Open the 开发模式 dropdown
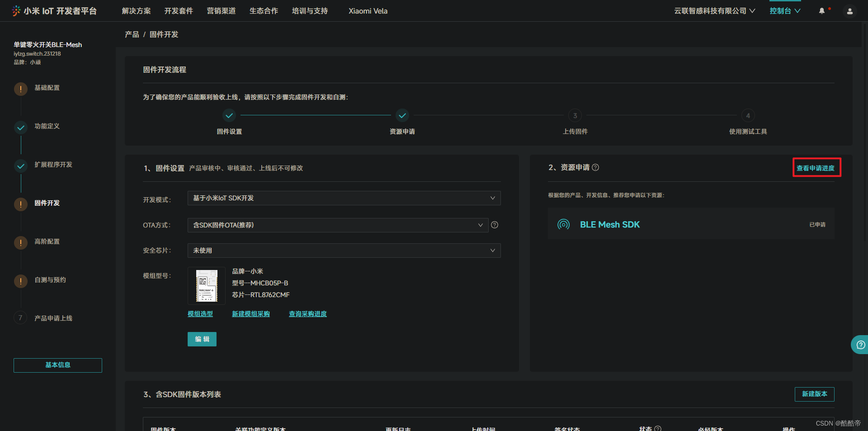This screenshot has width=868, height=431. click(344, 198)
